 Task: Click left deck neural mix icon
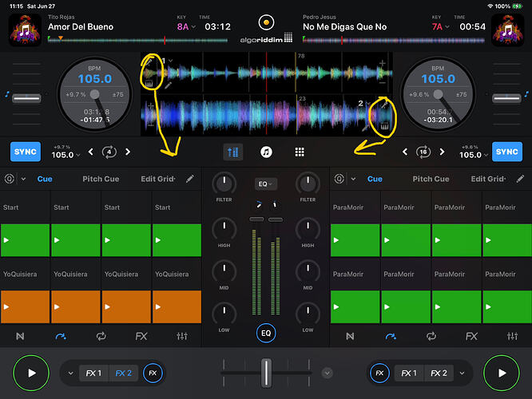coord(20,336)
